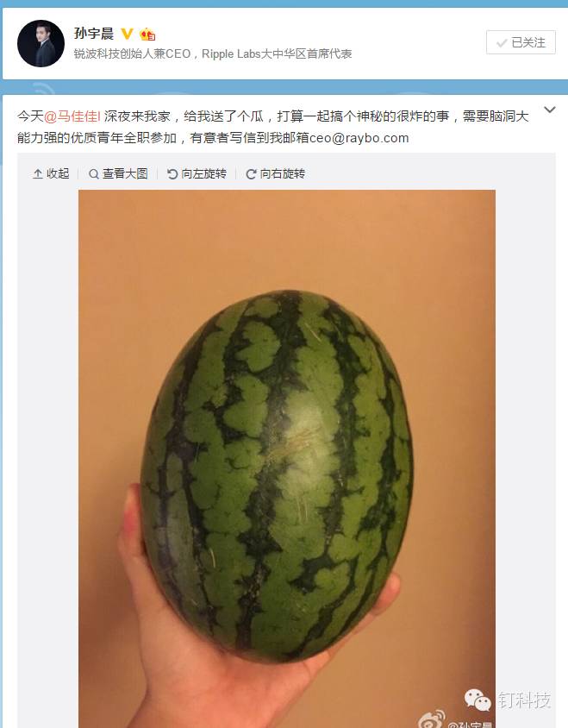Screen dimensions: 568x728
Task: Open 查看大图 to view full image
Action: click(118, 173)
